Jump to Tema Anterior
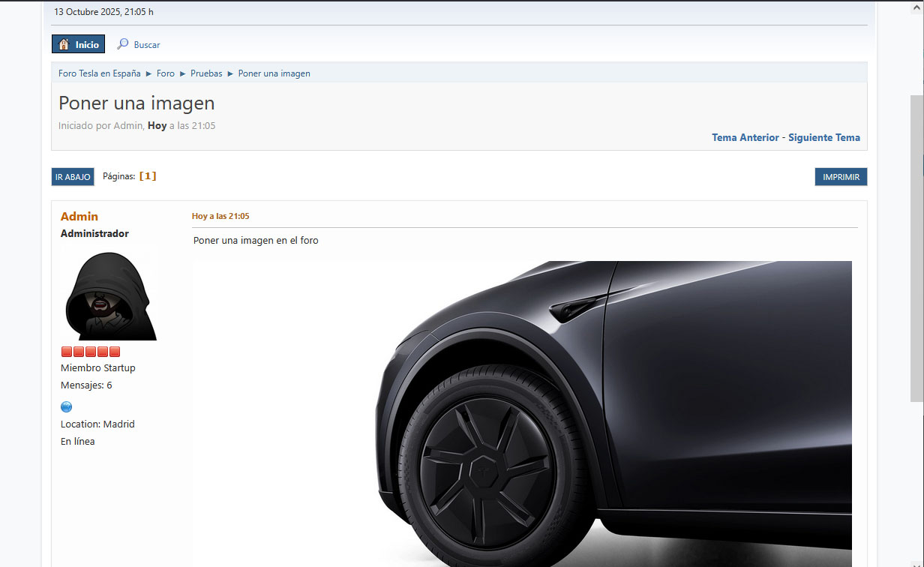The image size is (924, 567). pos(745,137)
